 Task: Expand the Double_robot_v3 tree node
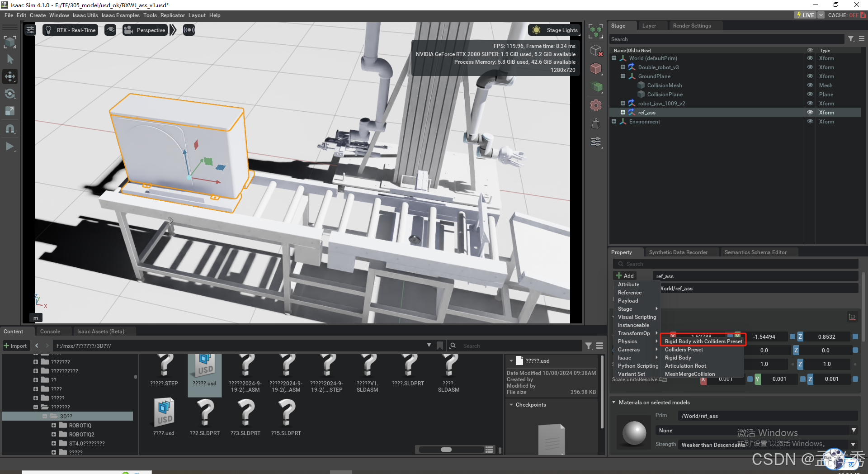click(x=623, y=67)
